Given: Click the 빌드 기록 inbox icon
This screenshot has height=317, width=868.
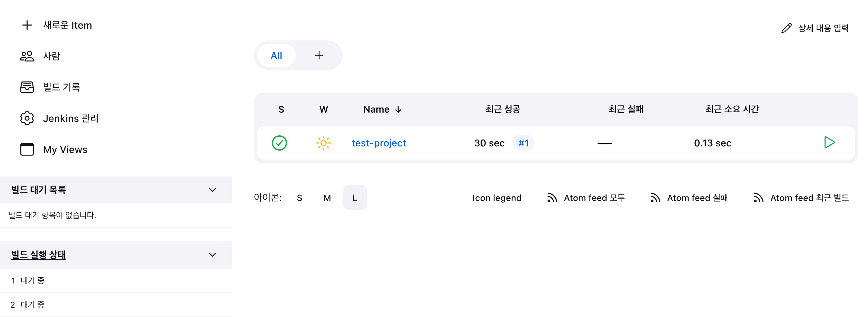Looking at the screenshot, I should point(27,87).
